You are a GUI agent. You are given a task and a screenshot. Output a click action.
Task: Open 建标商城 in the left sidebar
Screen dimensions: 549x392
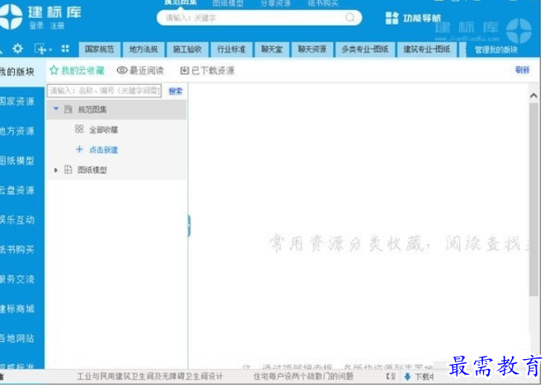(16, 309)
